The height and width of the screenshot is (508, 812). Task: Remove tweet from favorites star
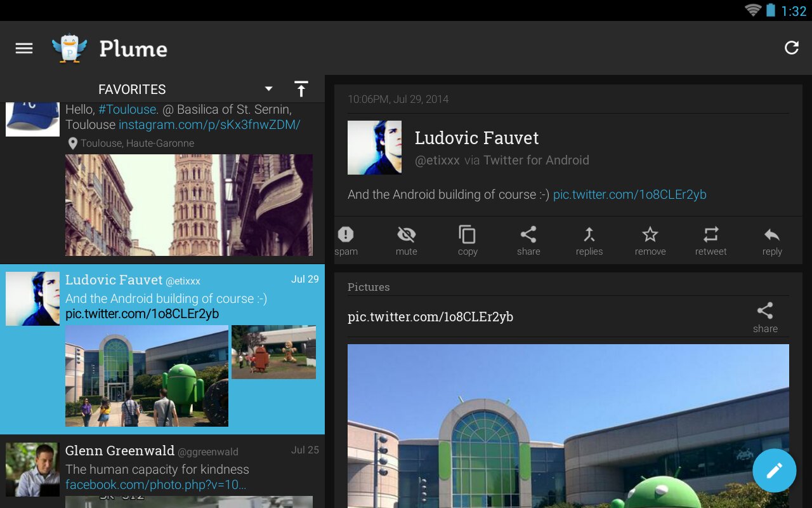pos(650,241)
